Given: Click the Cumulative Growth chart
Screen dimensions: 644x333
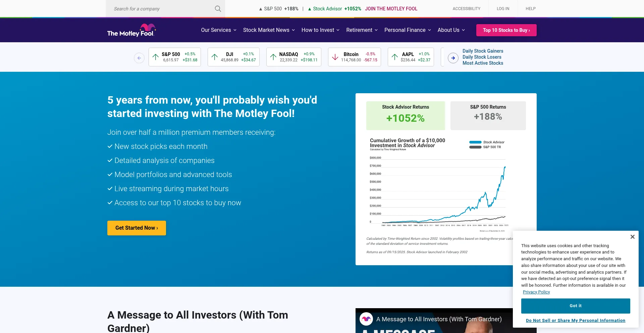Looking at the screenshot, I should [439, 184].
